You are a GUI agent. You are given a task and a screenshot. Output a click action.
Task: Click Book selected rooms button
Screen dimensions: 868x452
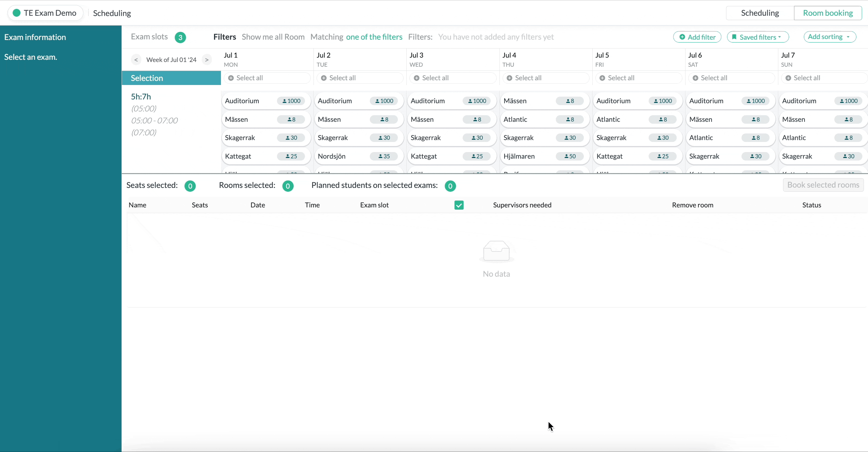[x=823, y=185]
